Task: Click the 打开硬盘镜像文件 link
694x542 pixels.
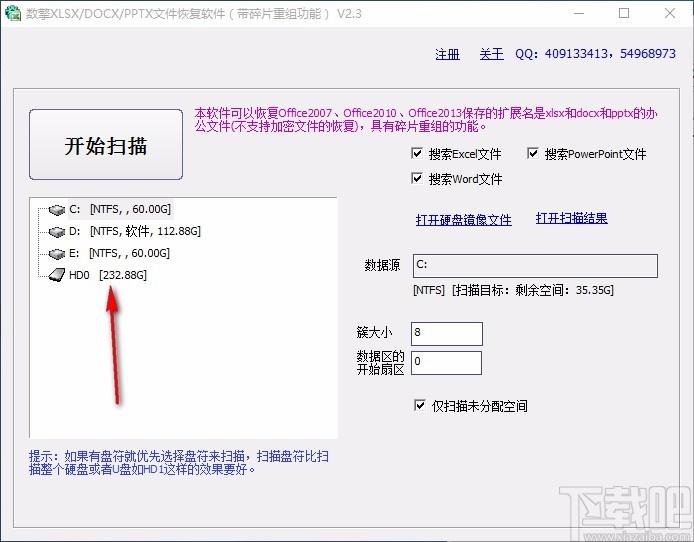Action: click(x=463, y=219)
